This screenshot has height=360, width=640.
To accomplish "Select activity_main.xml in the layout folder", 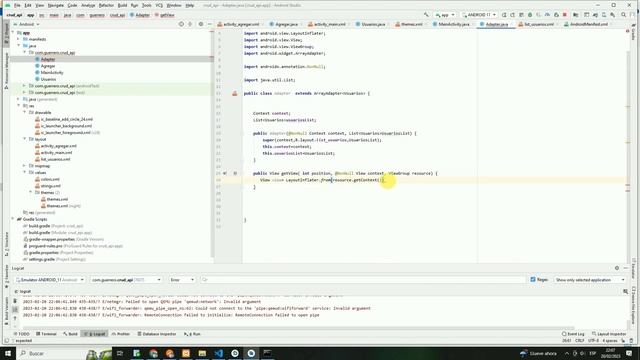I will 56,153.
